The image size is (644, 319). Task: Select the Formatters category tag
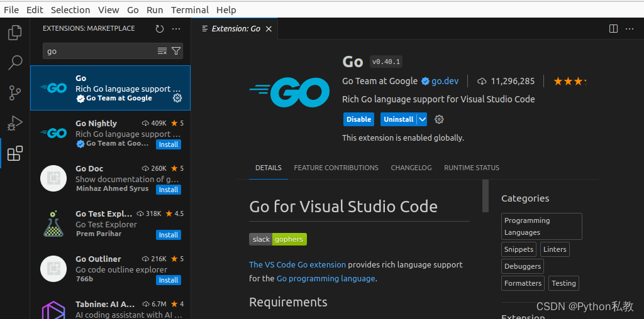523,283
